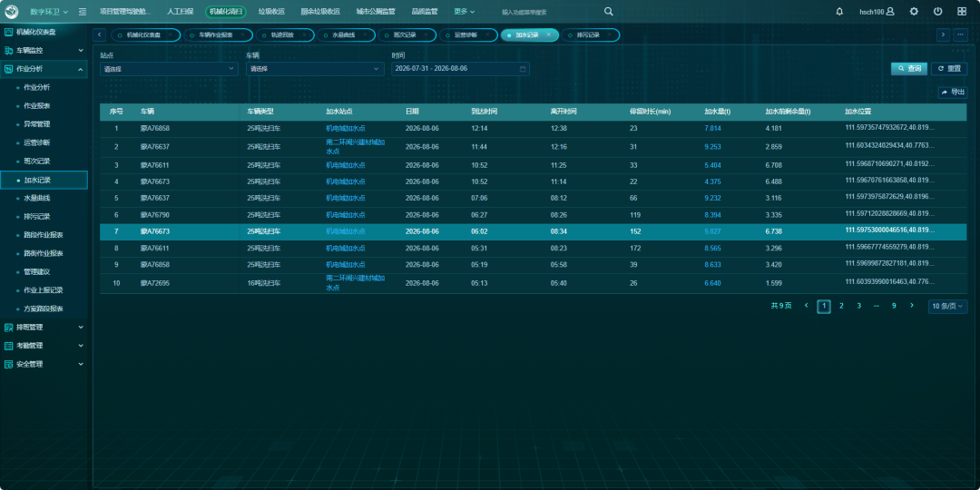The image size is (980, 490).
Task: Open the apps grid icon
Action: [x=961, y=11]
